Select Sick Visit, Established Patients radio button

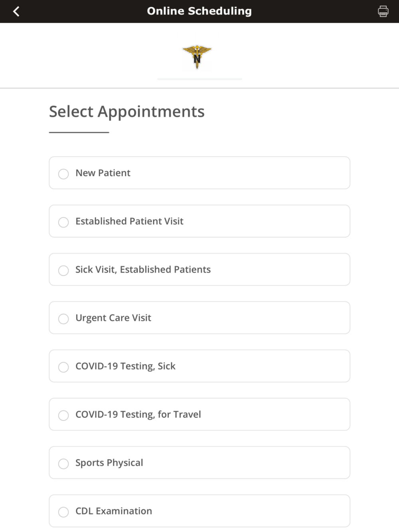63,270
